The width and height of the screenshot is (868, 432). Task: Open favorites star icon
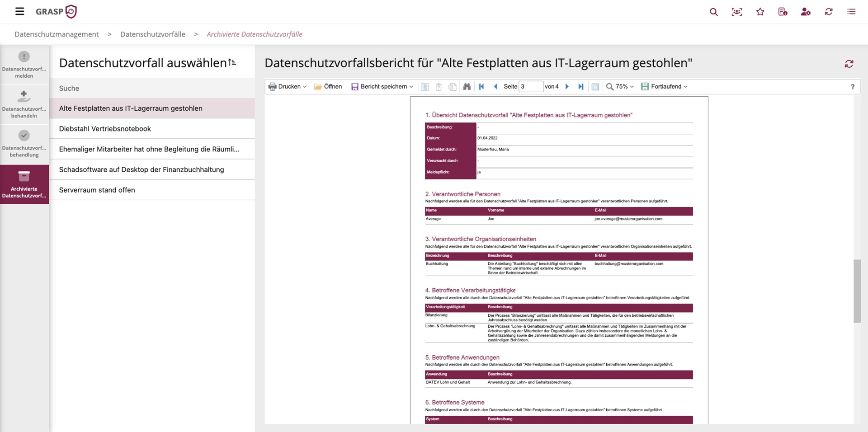pos(760,12)
